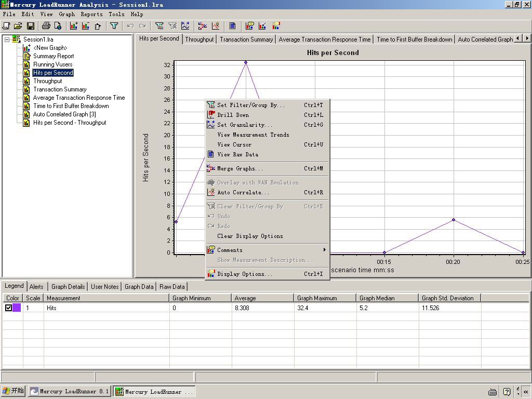Screen dimensions: 532x399
Task: Click the View Raw Data toolbar icon
Action: (x=232, y=26)
